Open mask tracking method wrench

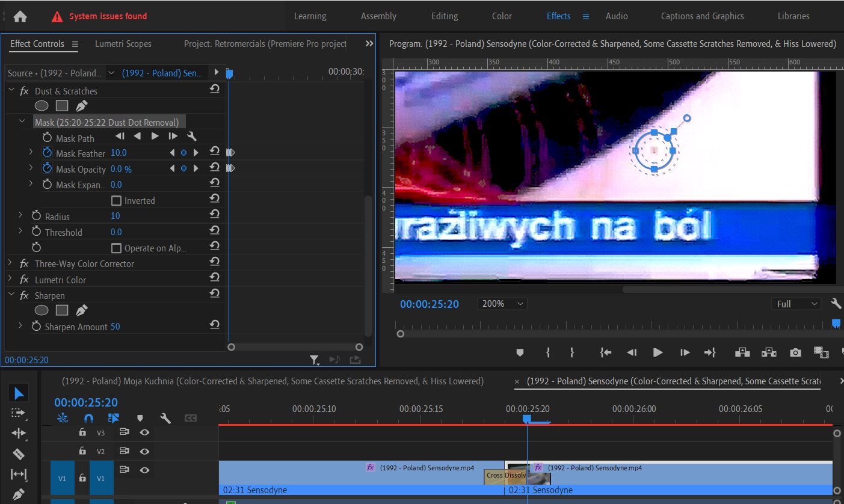pyautogui.click(x=192, y=137)
